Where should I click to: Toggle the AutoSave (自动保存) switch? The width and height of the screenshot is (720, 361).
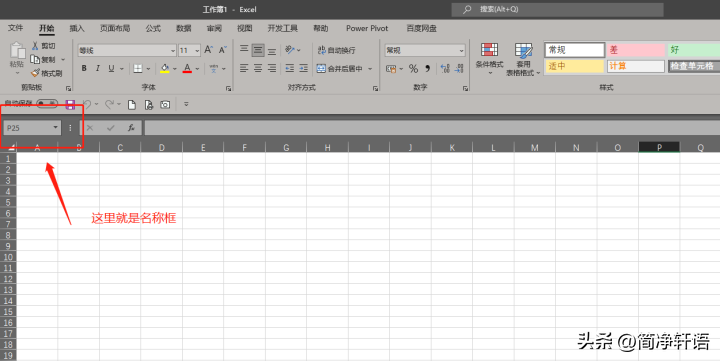(47, 103)
